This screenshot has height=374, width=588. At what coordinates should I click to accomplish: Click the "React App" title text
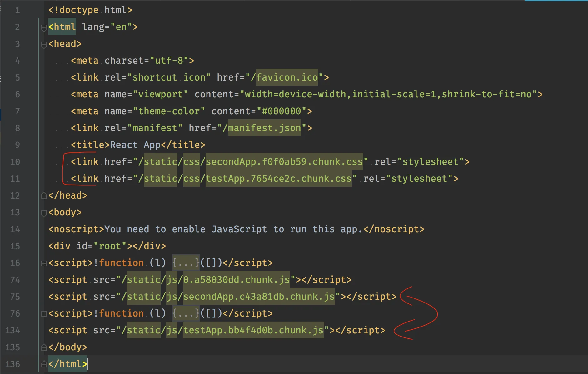pos(135,145)
